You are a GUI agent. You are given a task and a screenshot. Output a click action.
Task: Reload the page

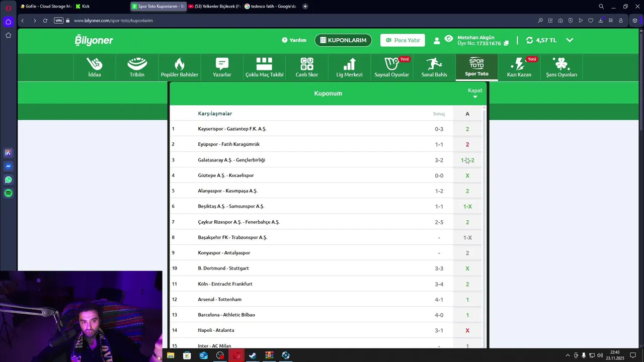[45, 21]
